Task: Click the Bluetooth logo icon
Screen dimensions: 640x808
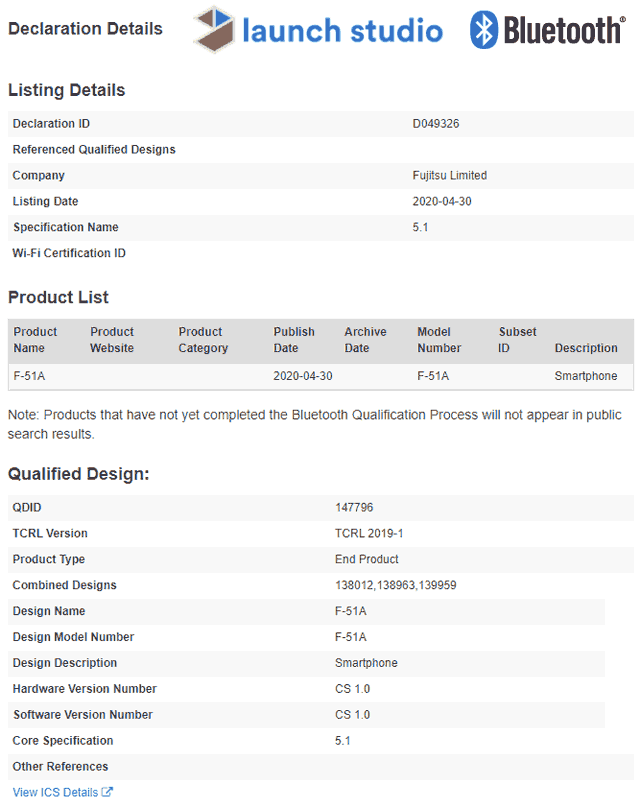Action: tap(484, 29)
